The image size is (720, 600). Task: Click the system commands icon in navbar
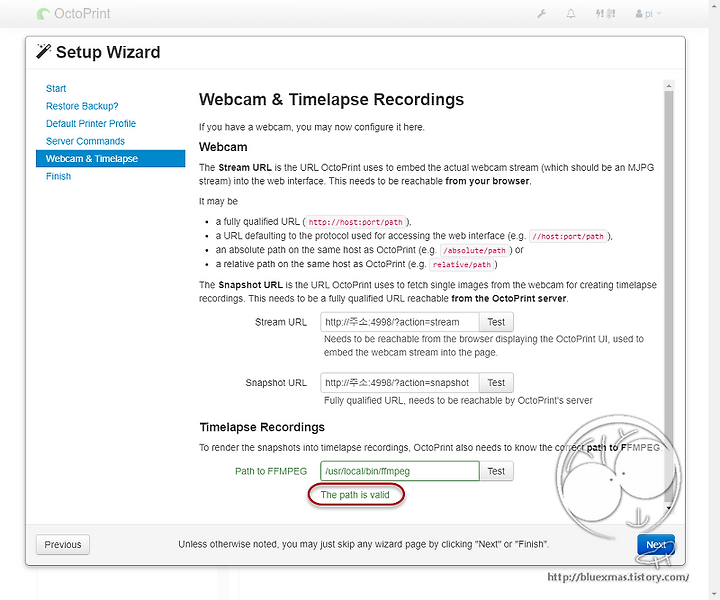tap(605, 14)
